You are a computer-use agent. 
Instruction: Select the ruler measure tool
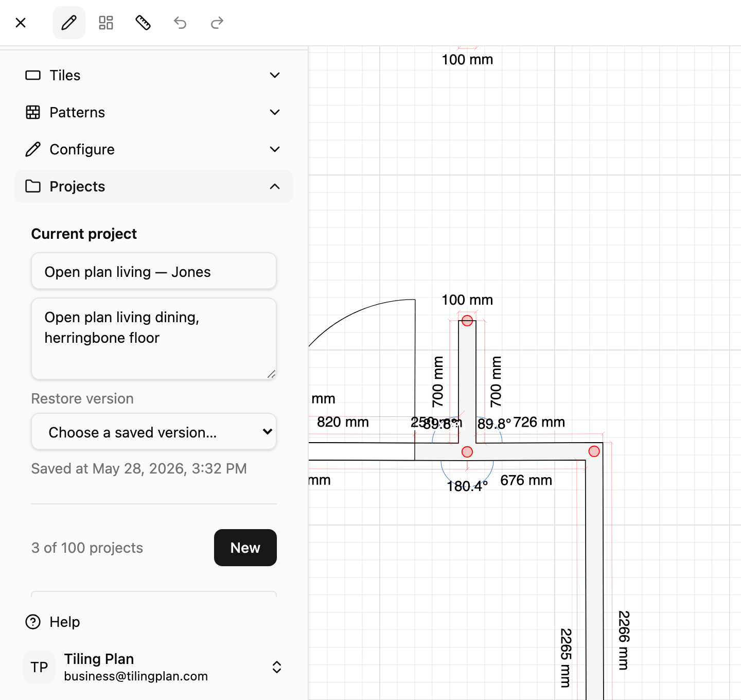pos(143,23)
